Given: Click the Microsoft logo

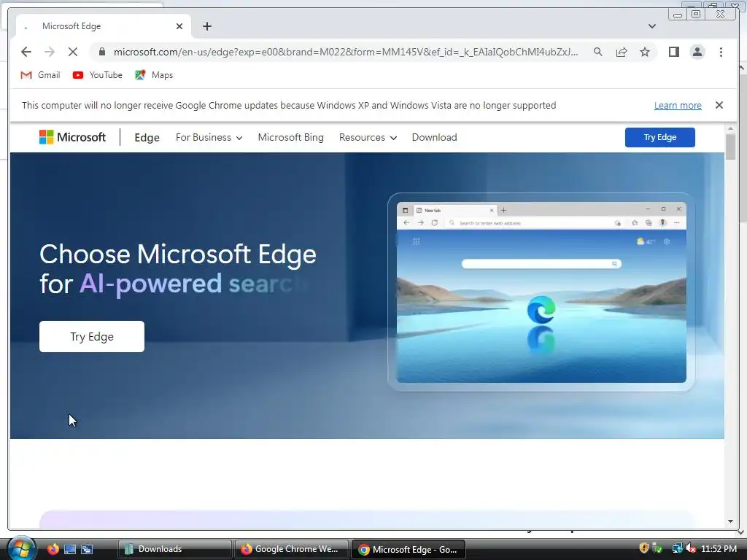Looking at the screenshot, I should click(x=72, y=137).
